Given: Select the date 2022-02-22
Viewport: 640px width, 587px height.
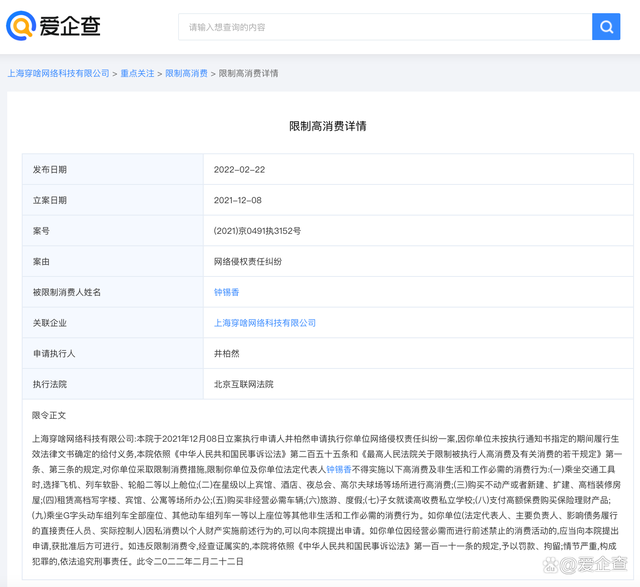Looking at the screenshot, I should 239,170.
